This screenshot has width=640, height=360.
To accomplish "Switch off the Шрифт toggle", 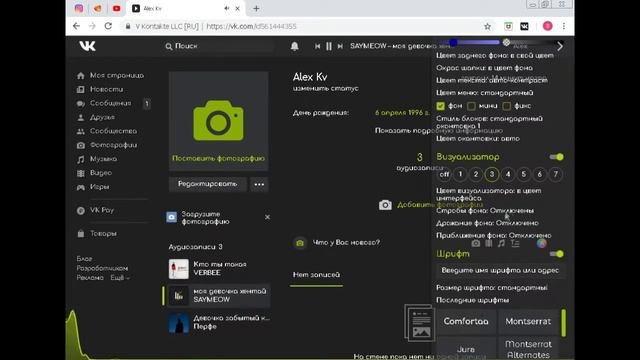I will coord(556,254).
